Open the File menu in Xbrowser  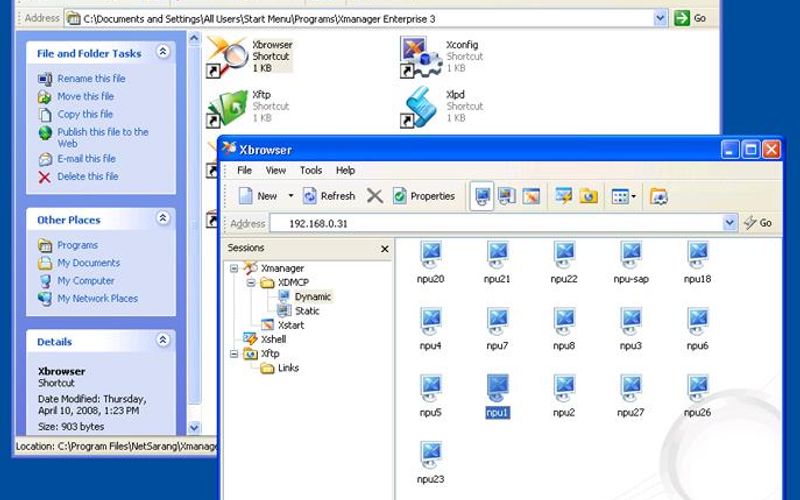(244, 170)
